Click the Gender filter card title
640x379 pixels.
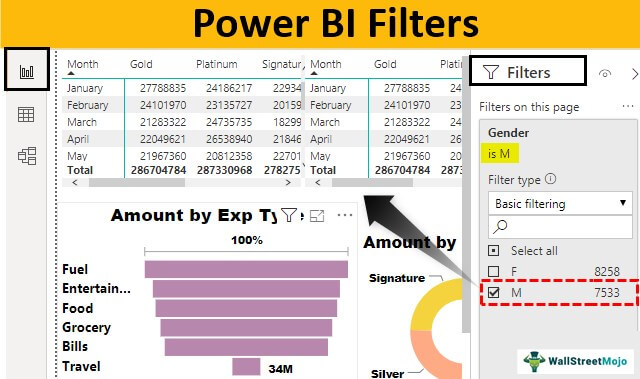(x=508, y=133)
